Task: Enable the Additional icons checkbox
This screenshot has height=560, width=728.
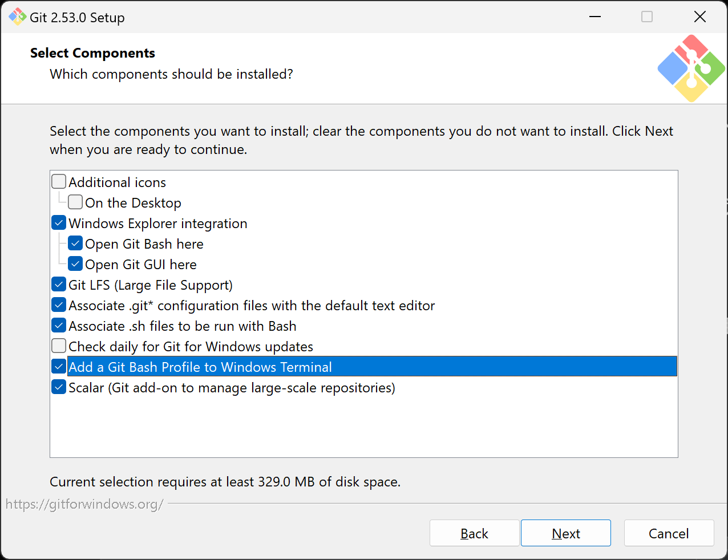Action: 59,182
